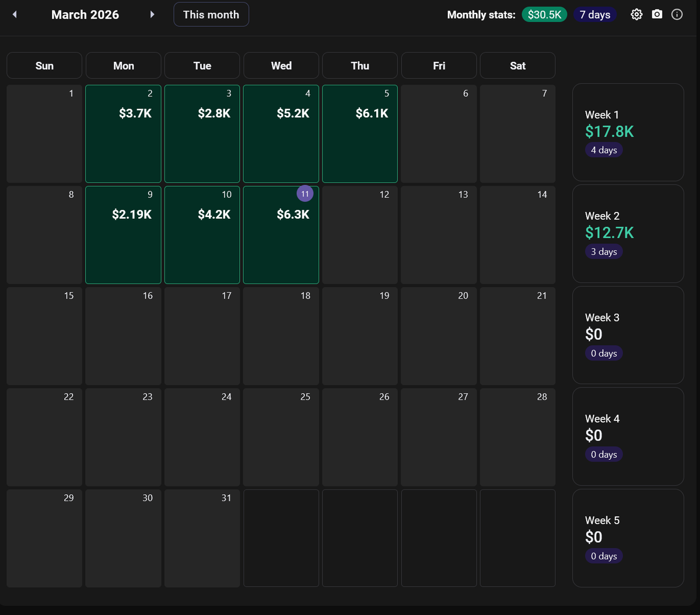Go to next month arrow

point(152,15)
